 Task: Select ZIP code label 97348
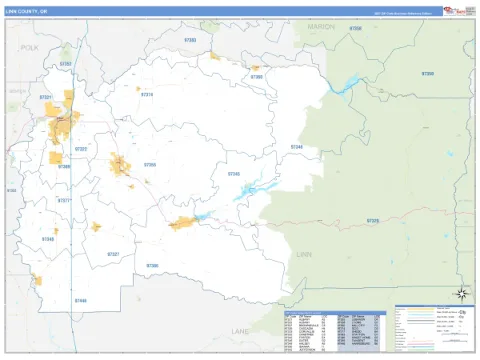pos(48,239)
